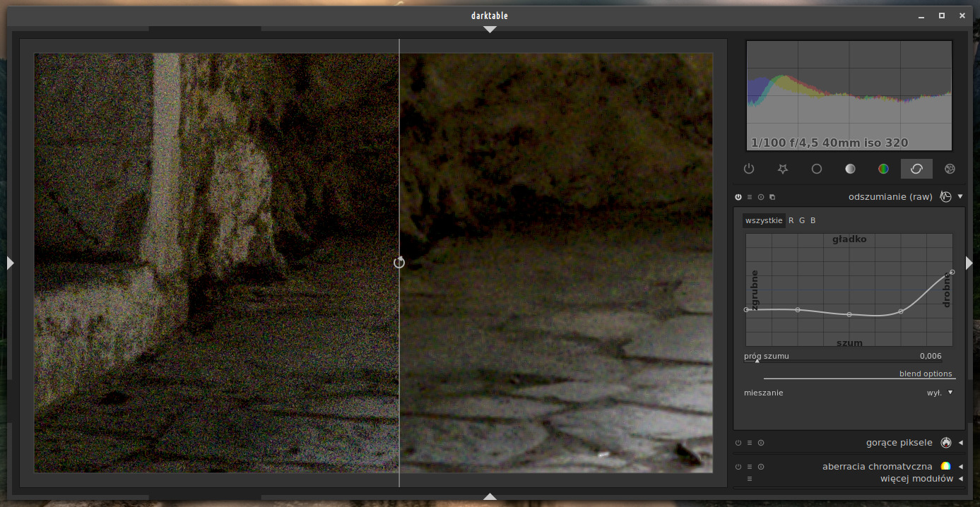Collapse the odszumianie (raw) module
Viewport: 980px width, 507px height.
(960, 196)
